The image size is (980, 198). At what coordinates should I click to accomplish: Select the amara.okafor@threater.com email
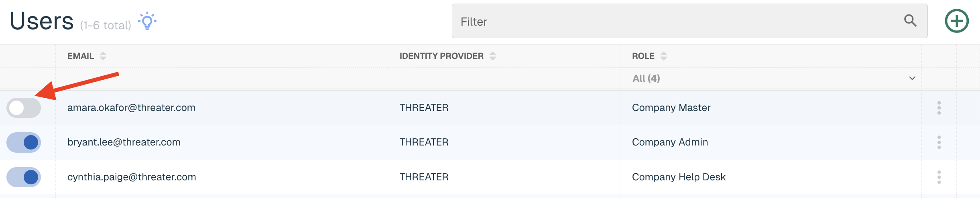(x=131, y=108)
